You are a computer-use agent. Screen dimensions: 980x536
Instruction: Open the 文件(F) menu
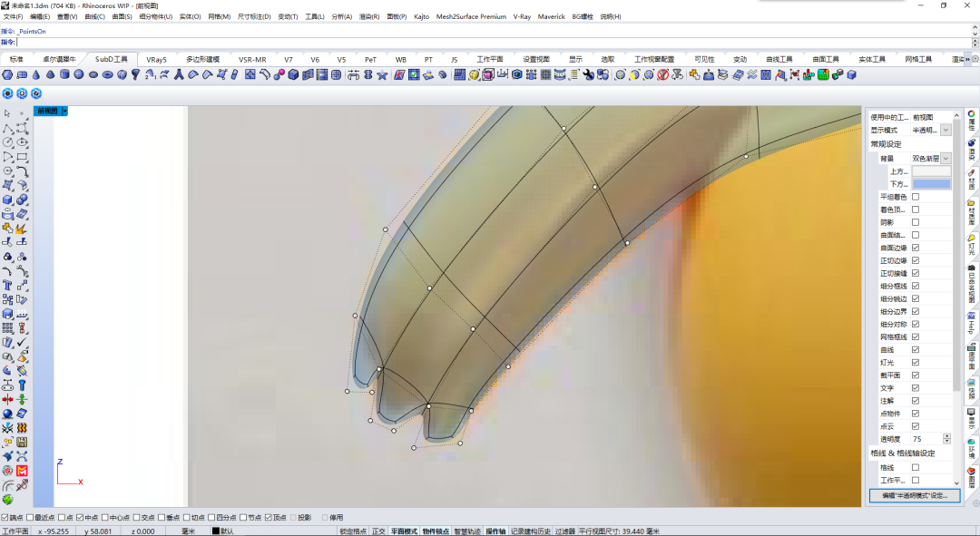tap(13, 17)
